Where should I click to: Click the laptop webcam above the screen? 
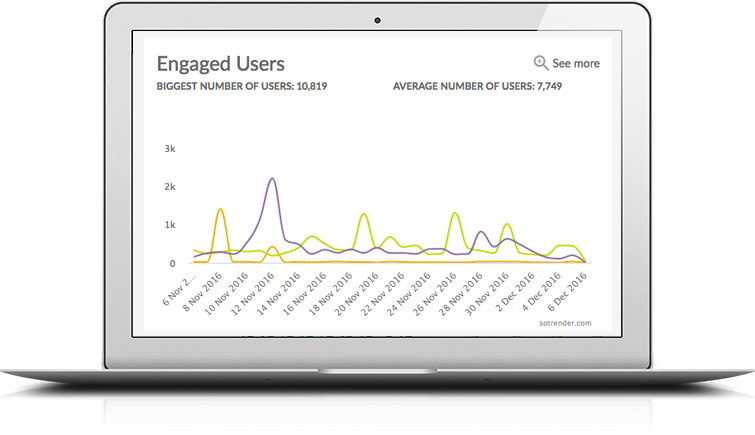[x=378, y=20]
